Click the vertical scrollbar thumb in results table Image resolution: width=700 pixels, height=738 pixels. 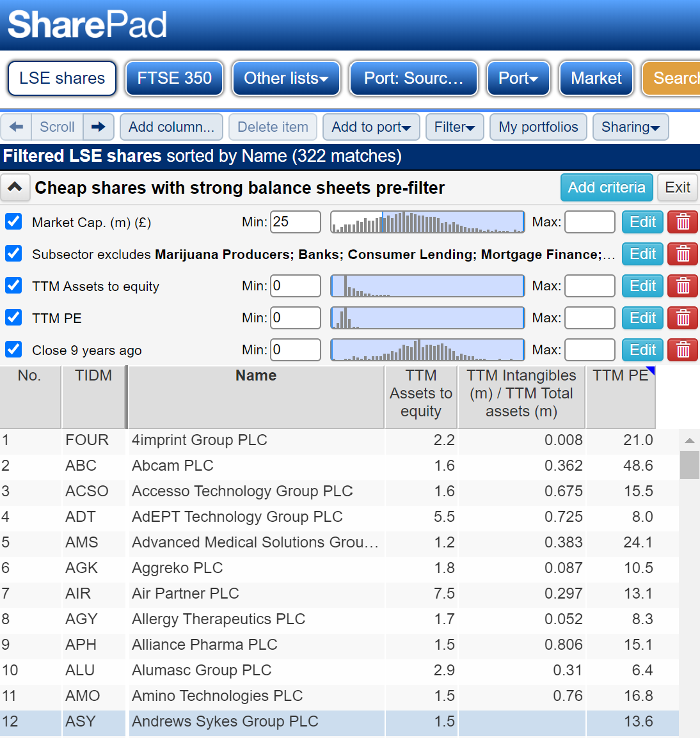coord(690,465)
